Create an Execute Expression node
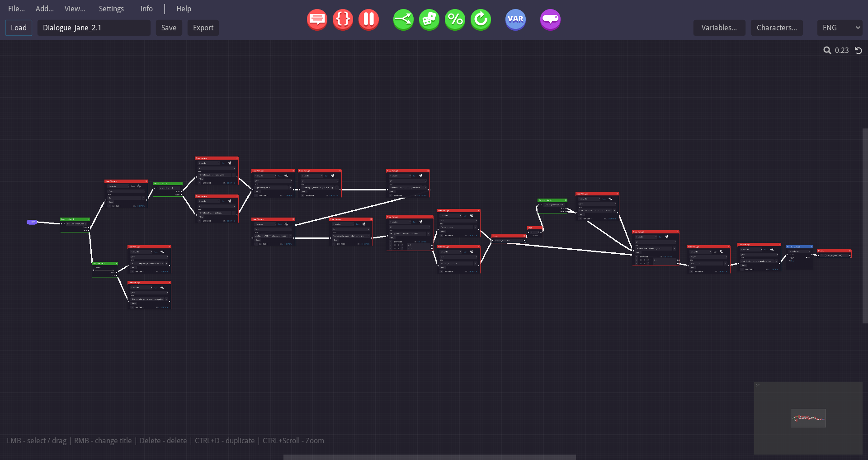This screenshot has width=868, height=460. tap(343, 19)
